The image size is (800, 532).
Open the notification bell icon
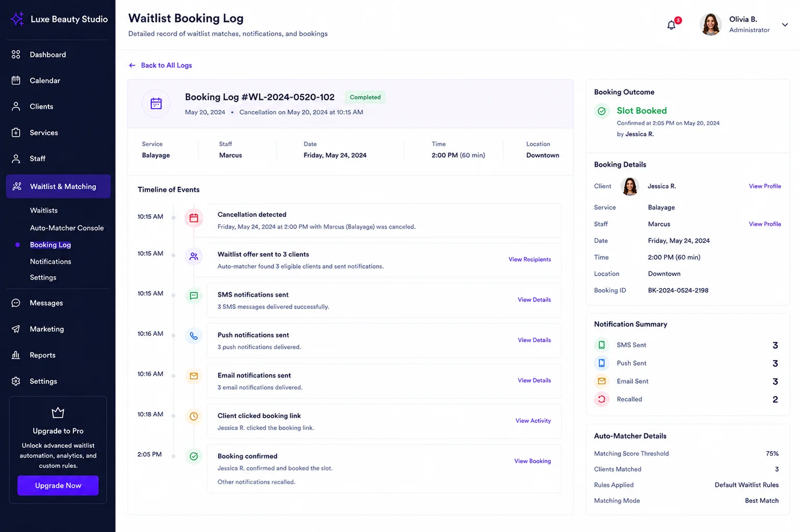pyautogui.click(x=671, y=25)
